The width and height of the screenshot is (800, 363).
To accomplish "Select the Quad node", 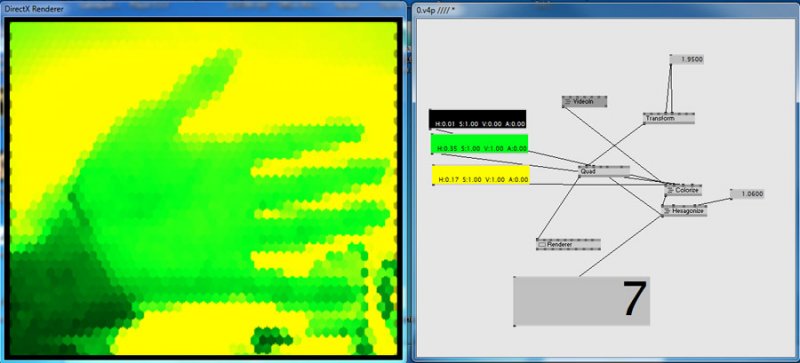I will click(604, 172).
